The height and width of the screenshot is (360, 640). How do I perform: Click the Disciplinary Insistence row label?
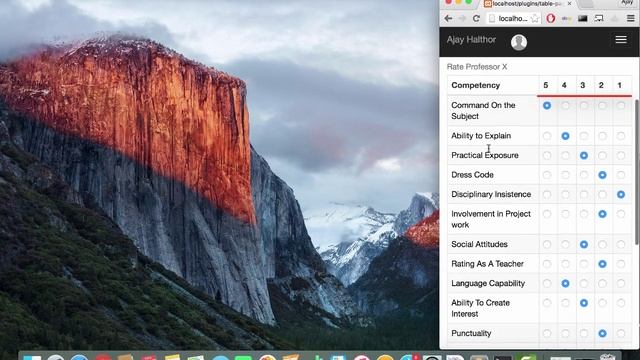pos(491,194)
